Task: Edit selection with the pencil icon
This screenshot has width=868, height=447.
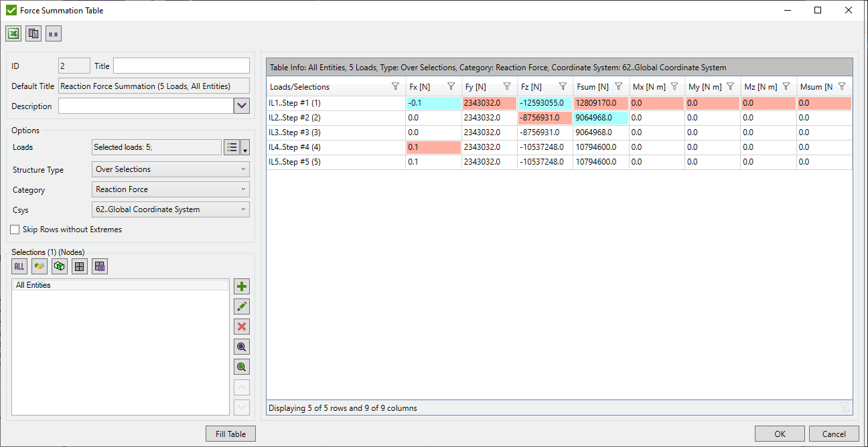Action: [x=242, y=307]
